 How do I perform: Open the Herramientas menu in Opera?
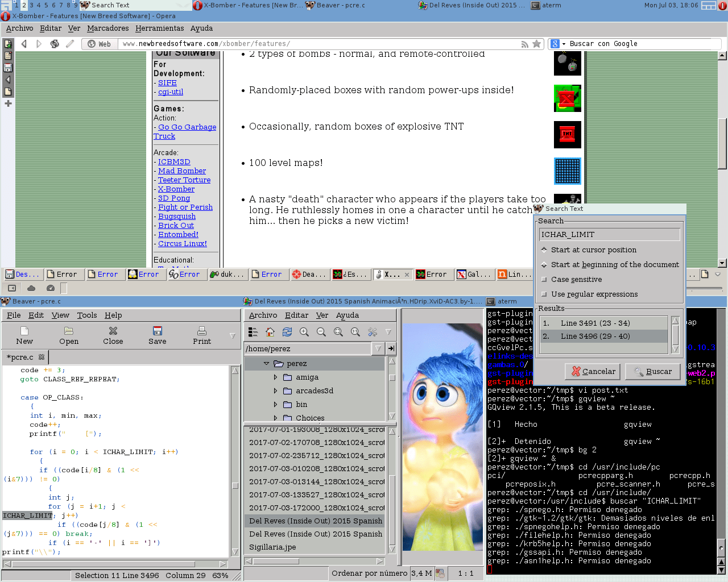160,28
